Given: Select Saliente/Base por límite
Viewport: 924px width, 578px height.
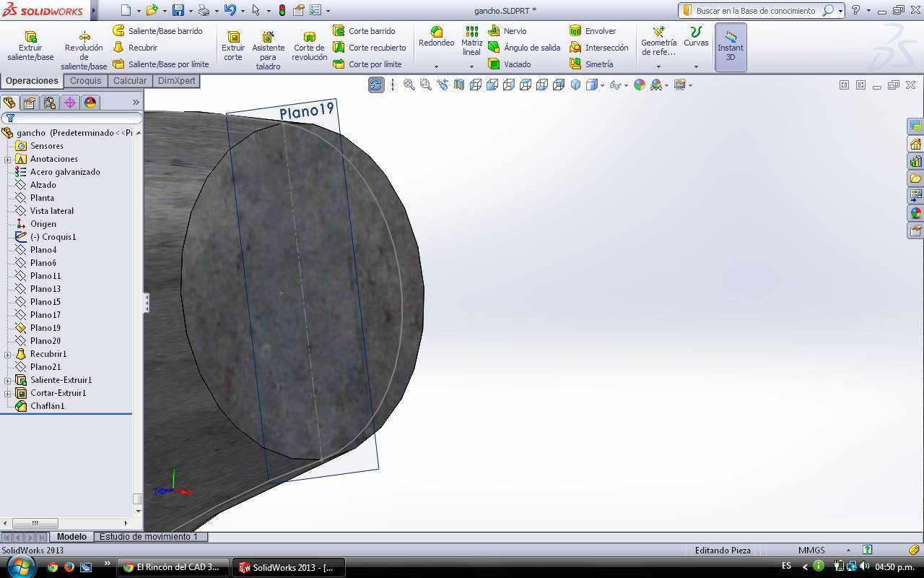Looking at the screenshot, I should click(161, 64).
